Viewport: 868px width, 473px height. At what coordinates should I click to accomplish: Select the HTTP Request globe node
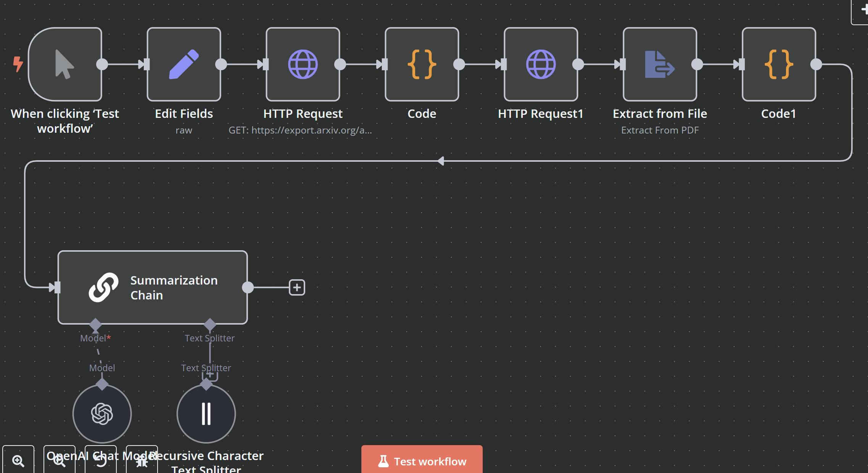click(303, 64)
